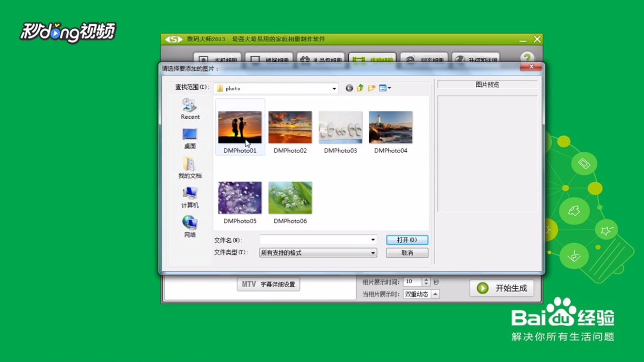Click the 打开(O) button
Viewport: 644px width, 362px height.
407,240
